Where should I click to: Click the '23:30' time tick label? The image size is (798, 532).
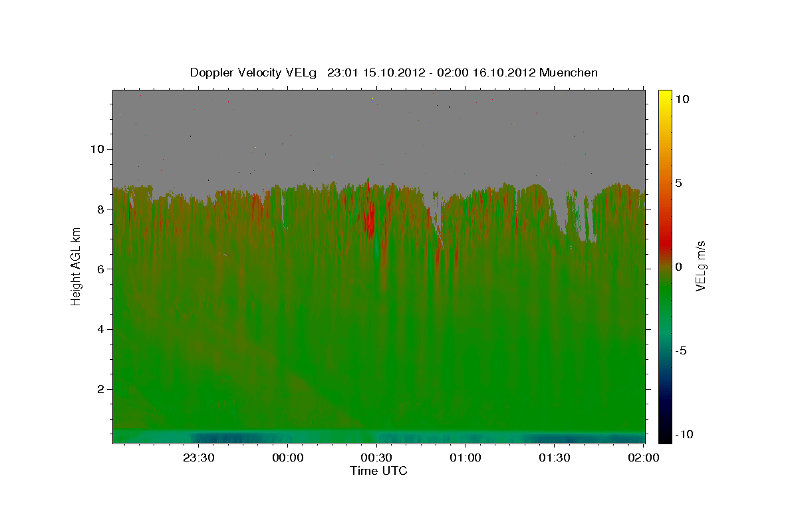pos(199,458)
